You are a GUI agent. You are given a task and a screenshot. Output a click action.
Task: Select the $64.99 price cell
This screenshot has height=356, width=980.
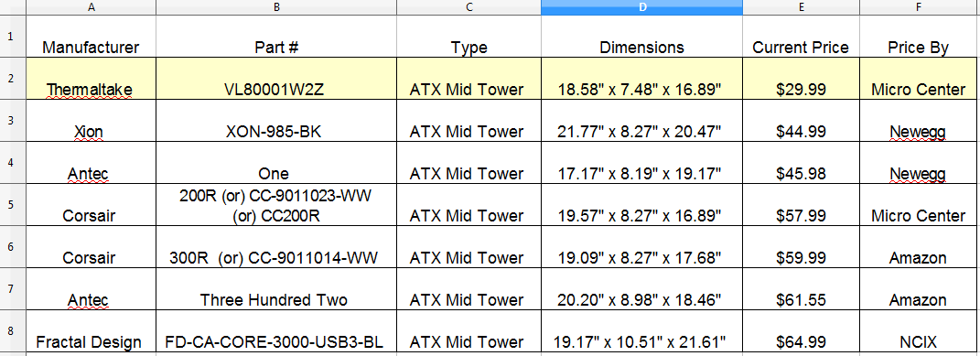coord(801,331)
